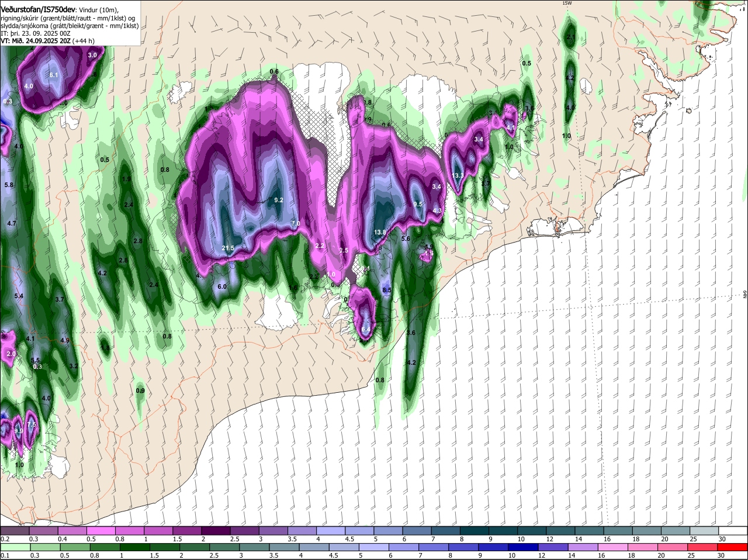Click the 6.0 value below the purple band
The height and width of the screenshot is (560, 748).
222,287
